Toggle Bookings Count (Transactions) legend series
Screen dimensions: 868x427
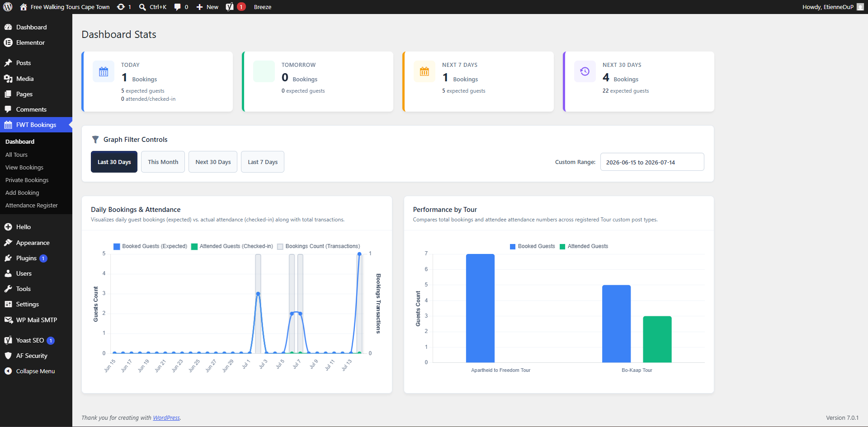tap(318, 246)
